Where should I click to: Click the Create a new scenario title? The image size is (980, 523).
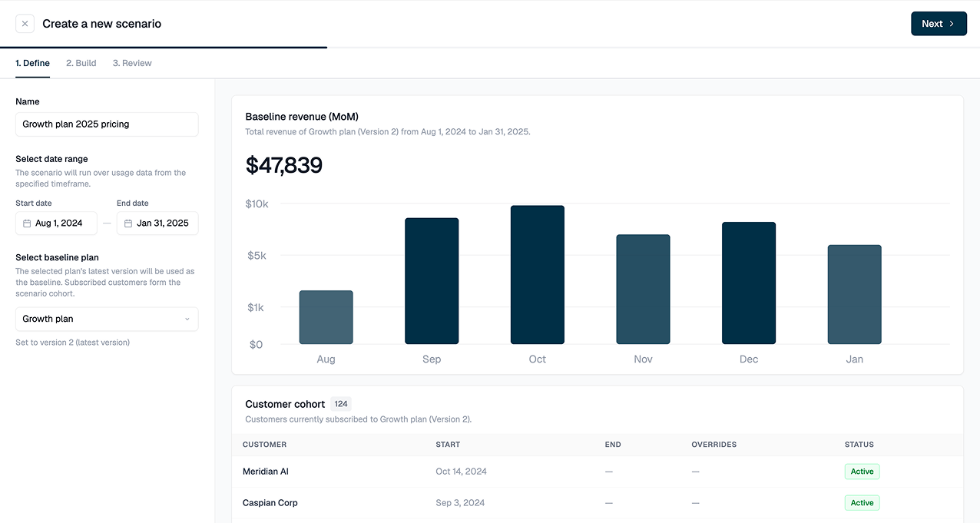(x=102, y=24)
